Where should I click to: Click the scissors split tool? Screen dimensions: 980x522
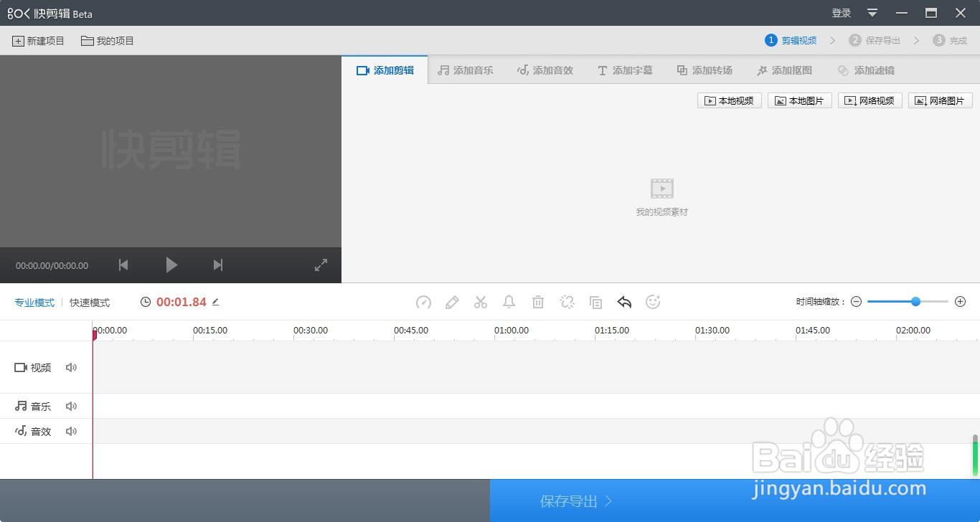click(x=481, y=302)
